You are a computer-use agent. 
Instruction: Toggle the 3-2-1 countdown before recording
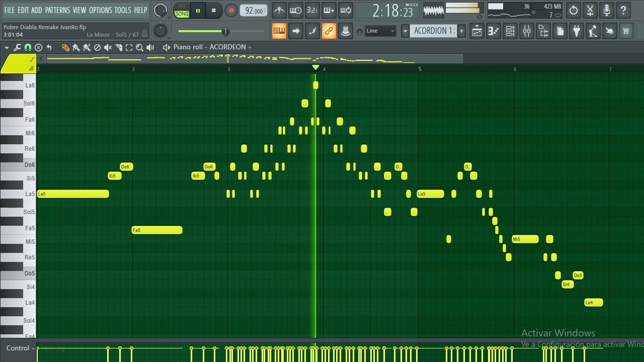tap(312, 10)
